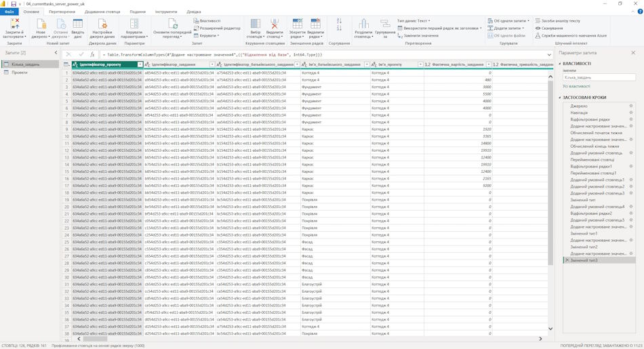This screenshot has width=644, height=349.
Task: Select the Обчислений початок тижня step
Action: [x=599, y=133]
